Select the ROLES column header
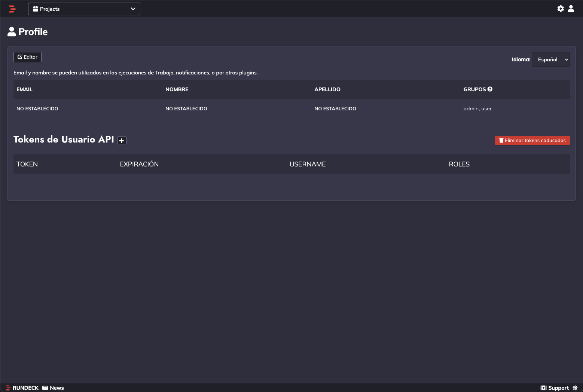Image resolution: width=583 pixels, height=392 pixels. point(459,164)
